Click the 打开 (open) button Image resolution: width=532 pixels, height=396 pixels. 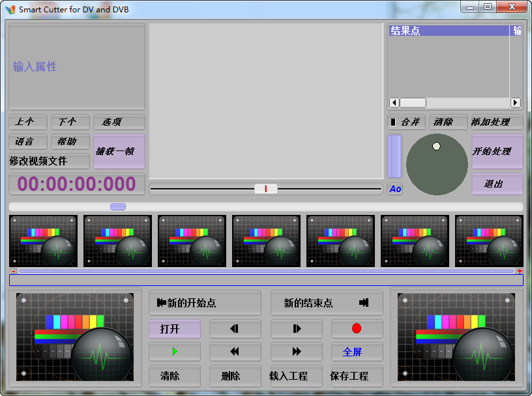click(174, 329)
